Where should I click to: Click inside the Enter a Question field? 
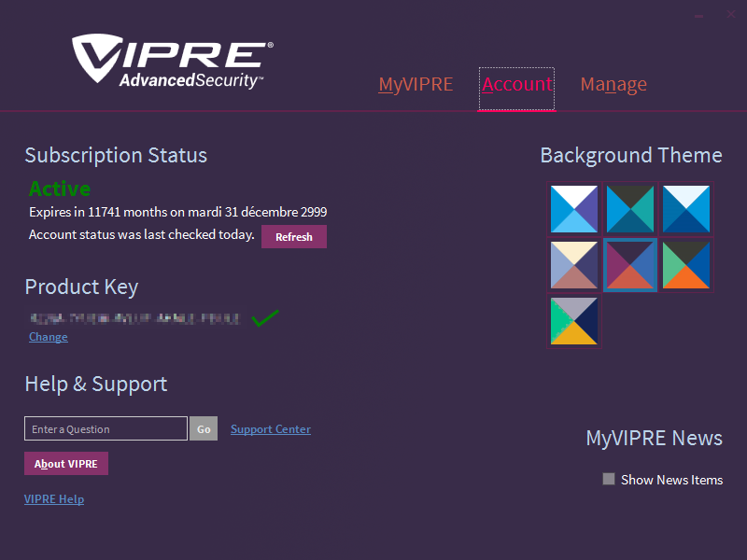pyautogui.click(x=105, y=428)
